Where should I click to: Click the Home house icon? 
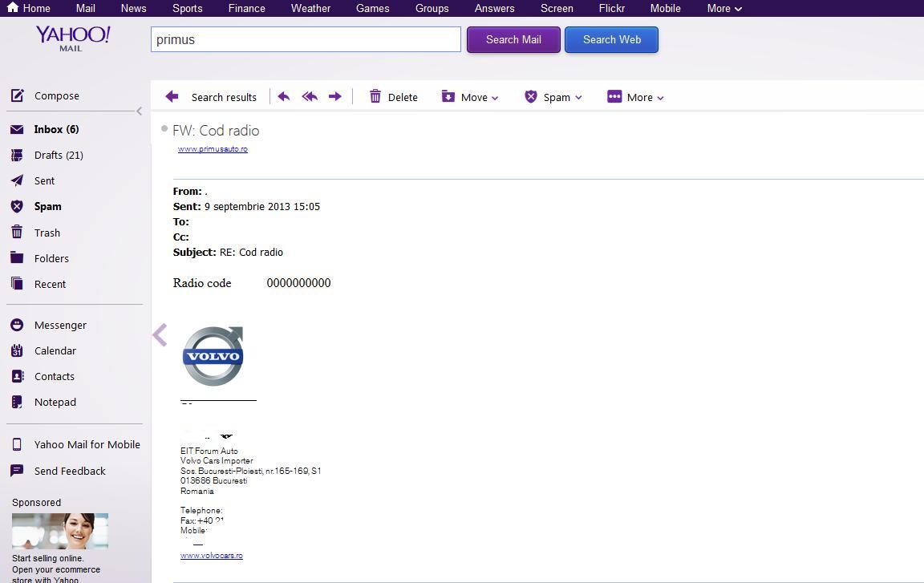pyautogui.click(x=12, y=8)
